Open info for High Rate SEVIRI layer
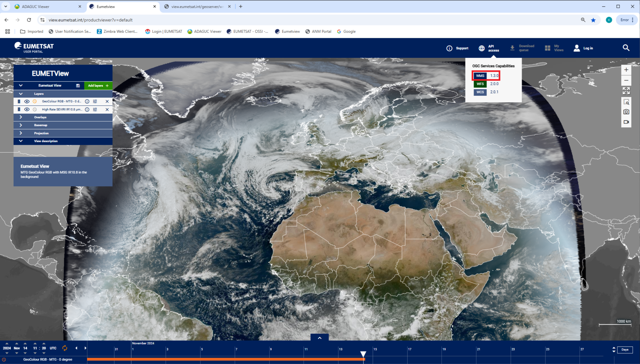 coord(87,109)
